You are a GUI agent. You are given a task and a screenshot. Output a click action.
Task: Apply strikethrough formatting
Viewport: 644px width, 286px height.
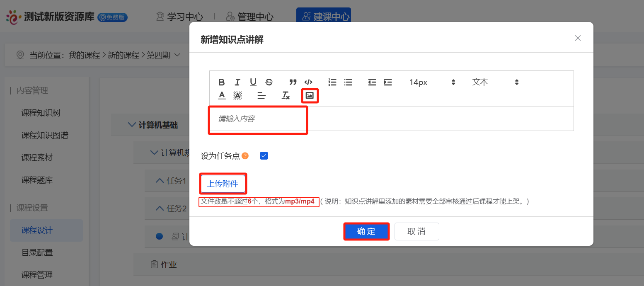coord(269,82)
